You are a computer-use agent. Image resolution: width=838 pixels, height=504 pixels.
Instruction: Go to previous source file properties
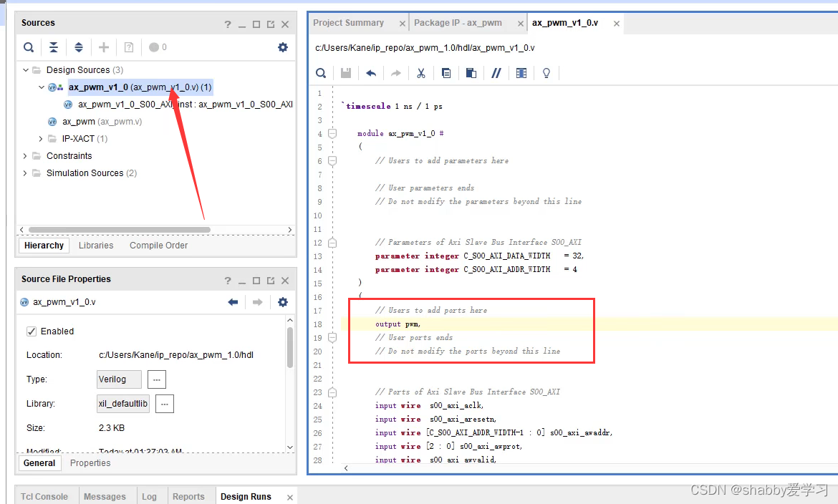click(233, 303)
